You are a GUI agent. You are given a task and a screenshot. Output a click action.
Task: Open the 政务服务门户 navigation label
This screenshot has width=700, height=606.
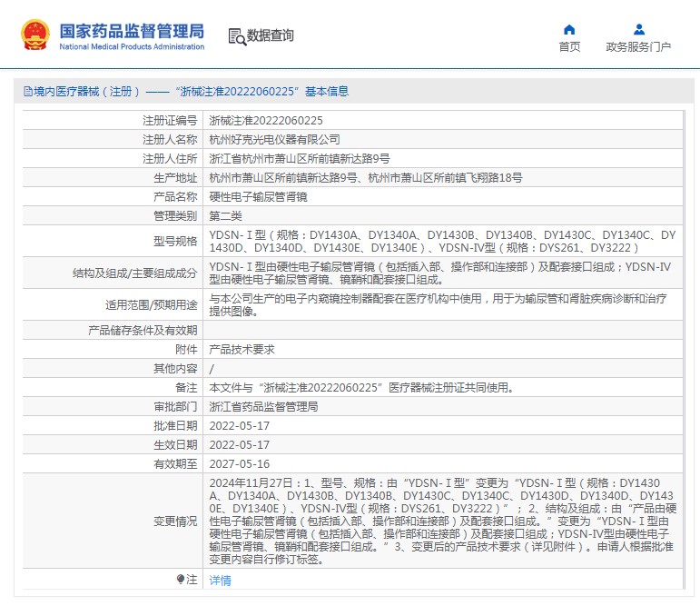tap(638, 47)
